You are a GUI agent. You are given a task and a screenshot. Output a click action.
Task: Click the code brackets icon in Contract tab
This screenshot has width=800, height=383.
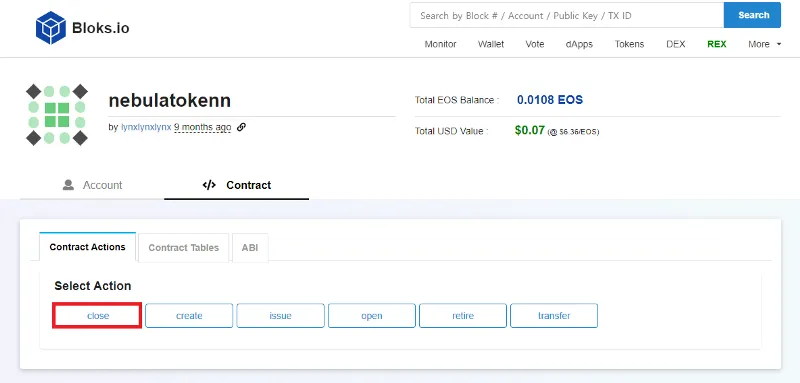click(x=209, y=185)
